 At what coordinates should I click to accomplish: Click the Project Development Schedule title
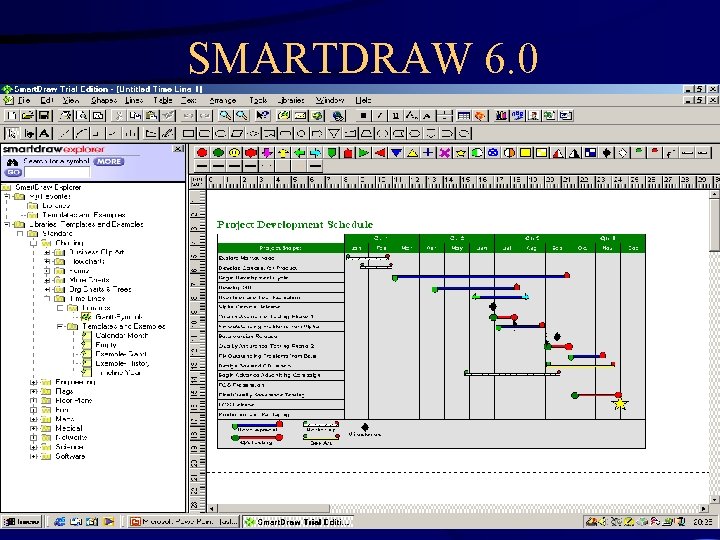(295, 225)
